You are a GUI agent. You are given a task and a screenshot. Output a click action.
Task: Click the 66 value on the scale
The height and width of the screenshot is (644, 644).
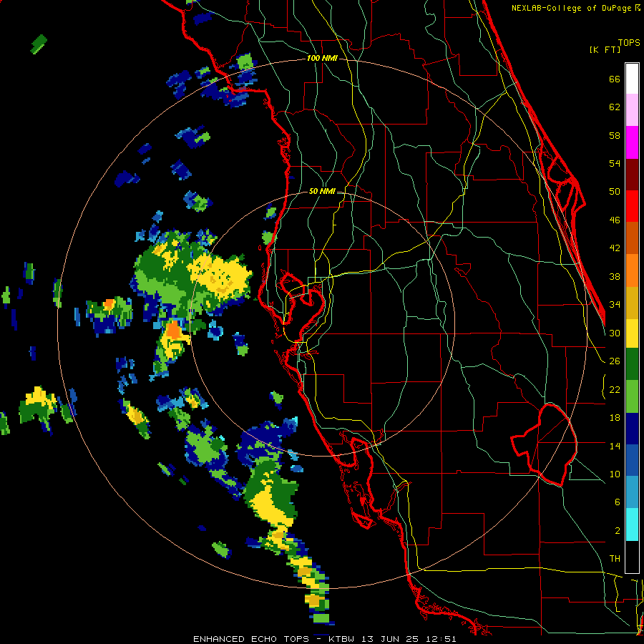pyautogui.click(x=615, y=79)
